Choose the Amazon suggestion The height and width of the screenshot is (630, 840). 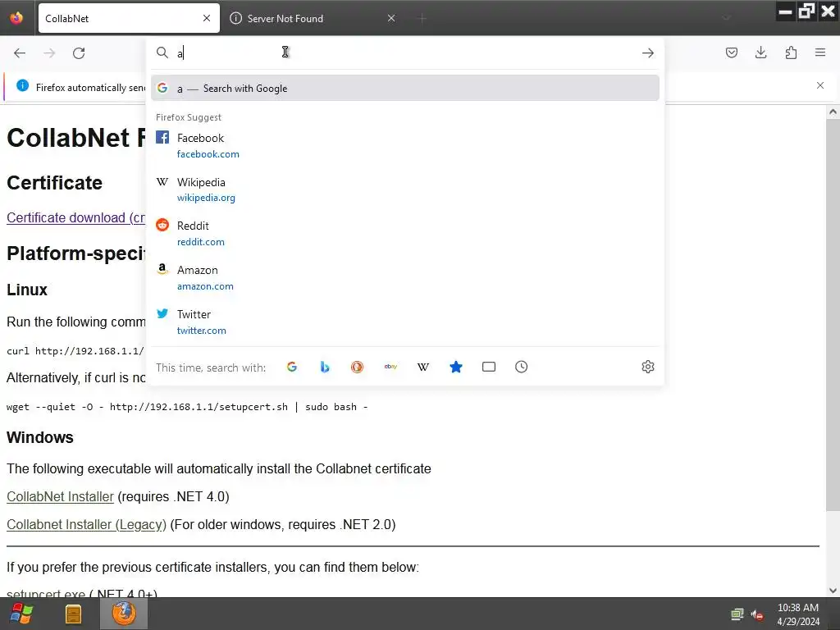(x=405, y=278)
